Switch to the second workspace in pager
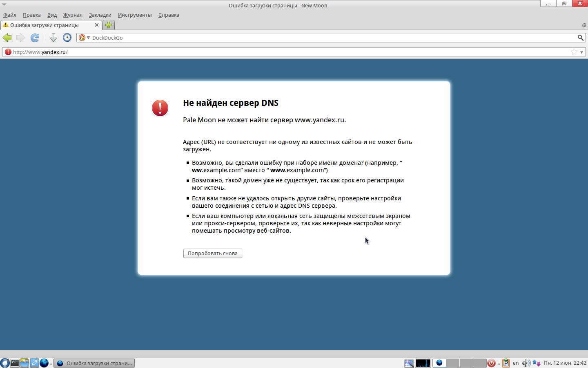The image size is (588, 368). [x=453, y=363]
